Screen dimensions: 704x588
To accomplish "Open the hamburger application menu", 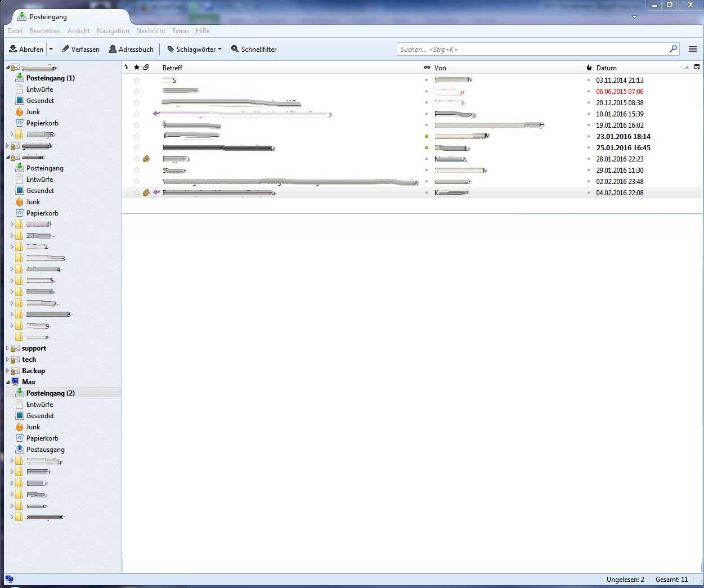I will [693, 49].
